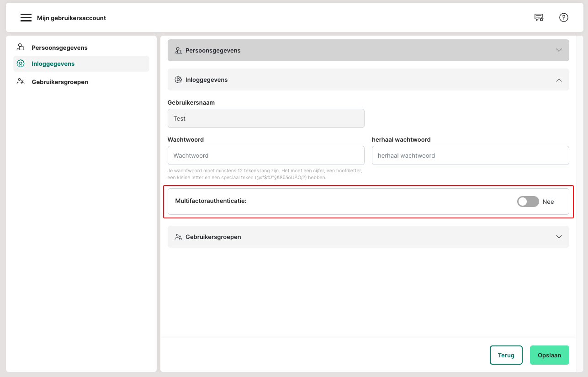Open the help question mark icon
The image size is (588, 377).
point(563,18)
